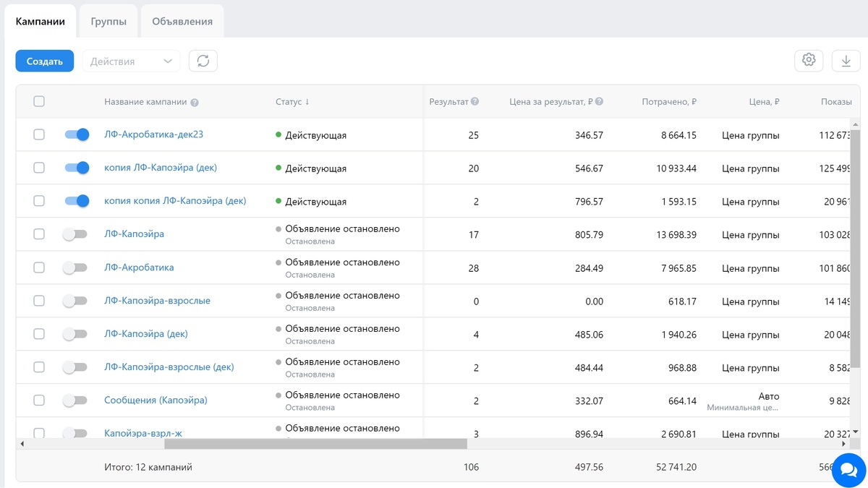Click help icon beside Цена за результат

tap(600, 102)
